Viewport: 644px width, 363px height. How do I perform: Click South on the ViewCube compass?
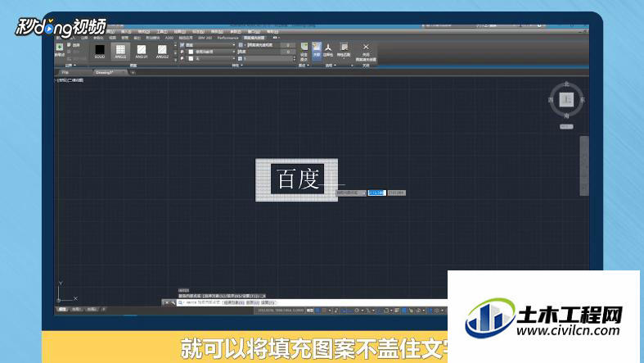(566, 116)
